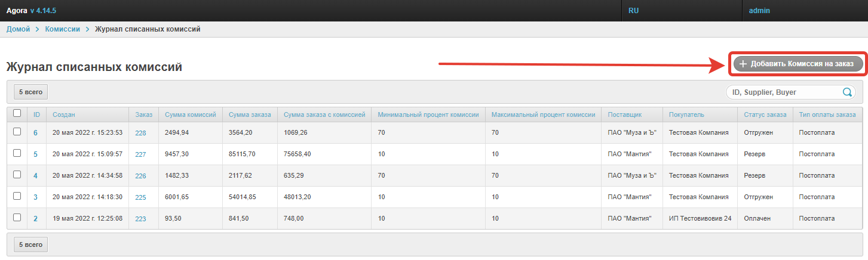
Task: Toggle the select-all checkbox in header
Action: 17,113
